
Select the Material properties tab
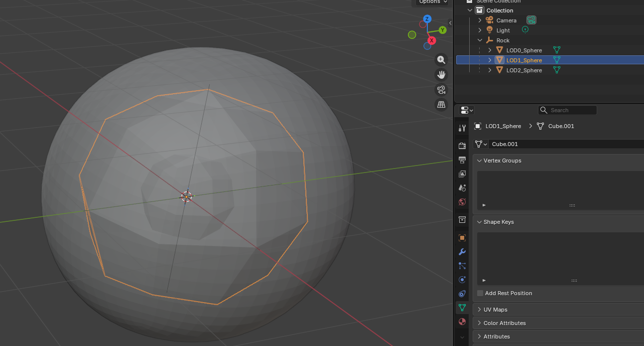[462, 322]
